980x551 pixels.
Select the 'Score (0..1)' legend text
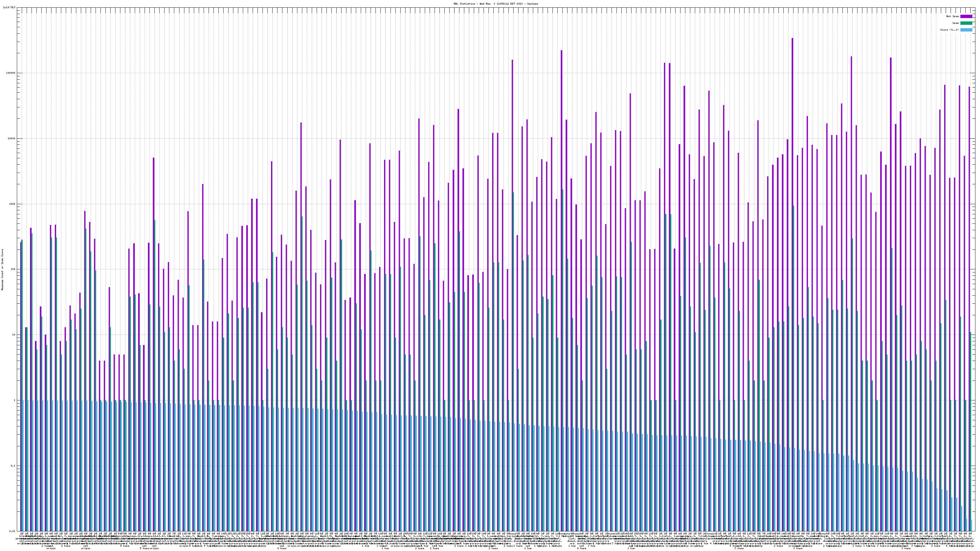point(949,30)
